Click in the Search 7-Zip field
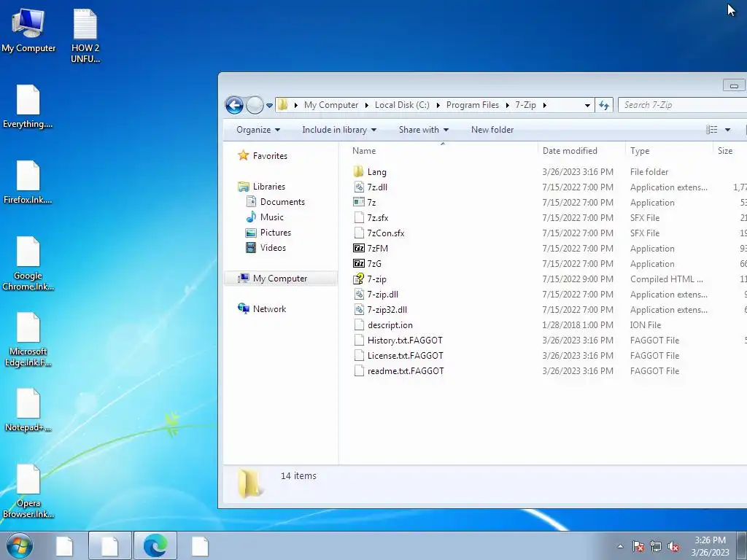Viewport: 747px width, 560px height. [x=682, y=105]
